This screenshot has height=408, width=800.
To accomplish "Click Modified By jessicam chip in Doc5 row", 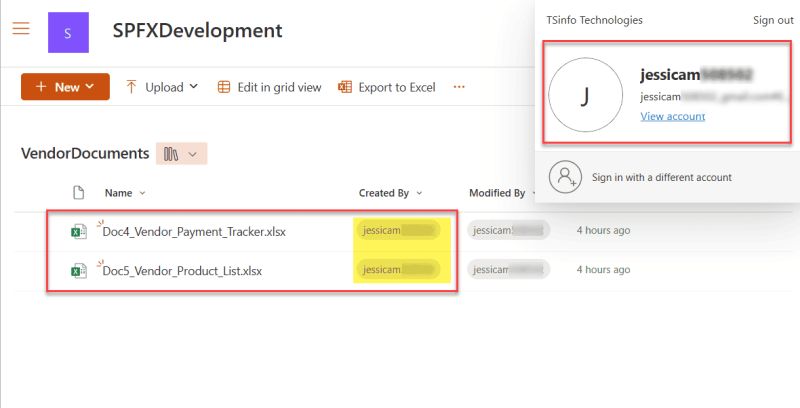I will coord(509,270).
